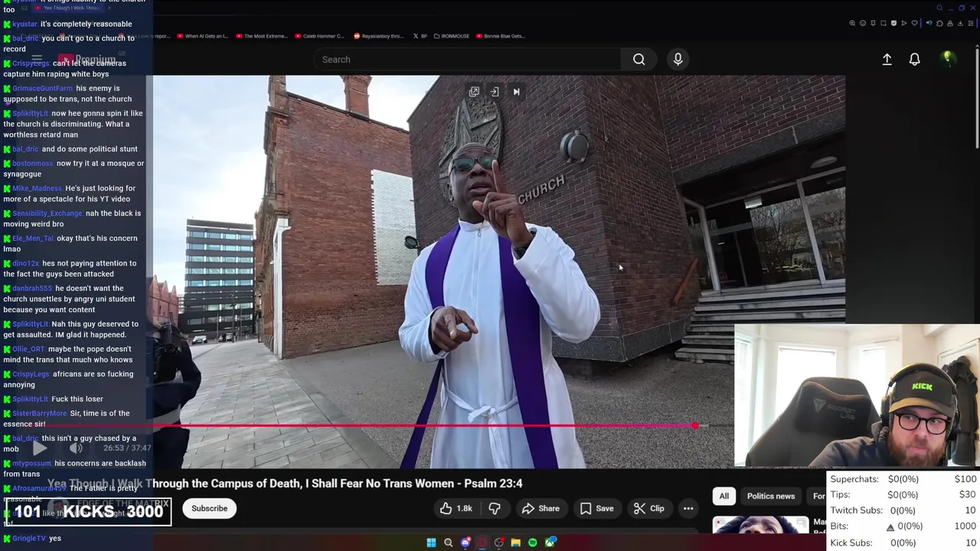
Task: Click the red video progress scrubber handle
Action: [x=695, y=425]
